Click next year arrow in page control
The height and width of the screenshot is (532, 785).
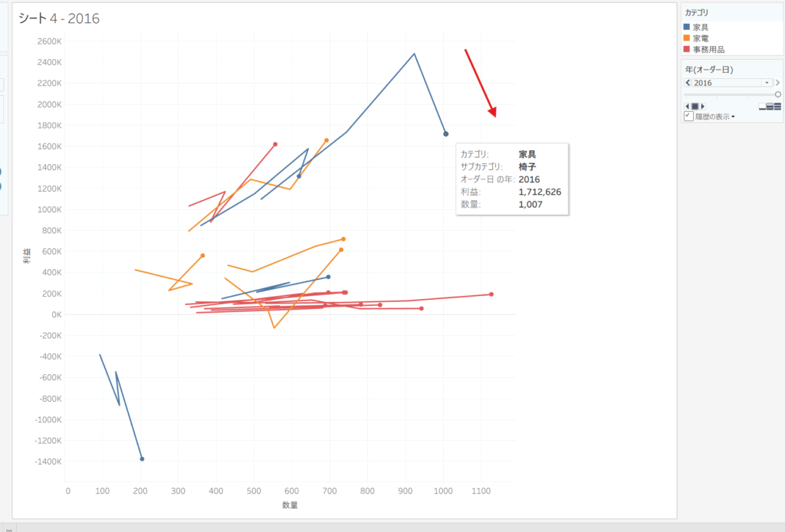tap(777, 82)
